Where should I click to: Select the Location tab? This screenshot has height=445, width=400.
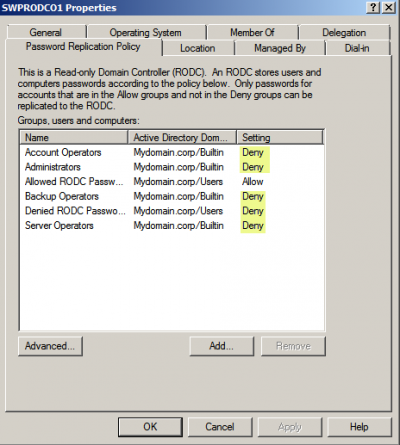(198, 48)
